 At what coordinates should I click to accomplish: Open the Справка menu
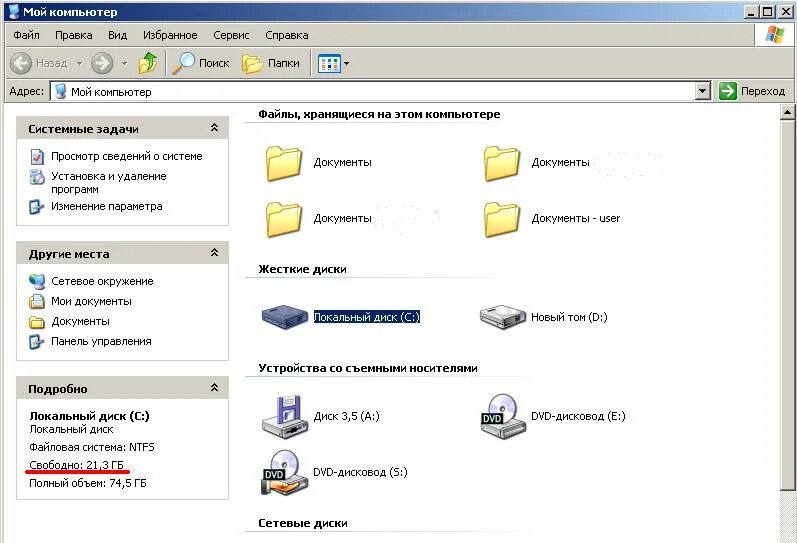(287, 35)
